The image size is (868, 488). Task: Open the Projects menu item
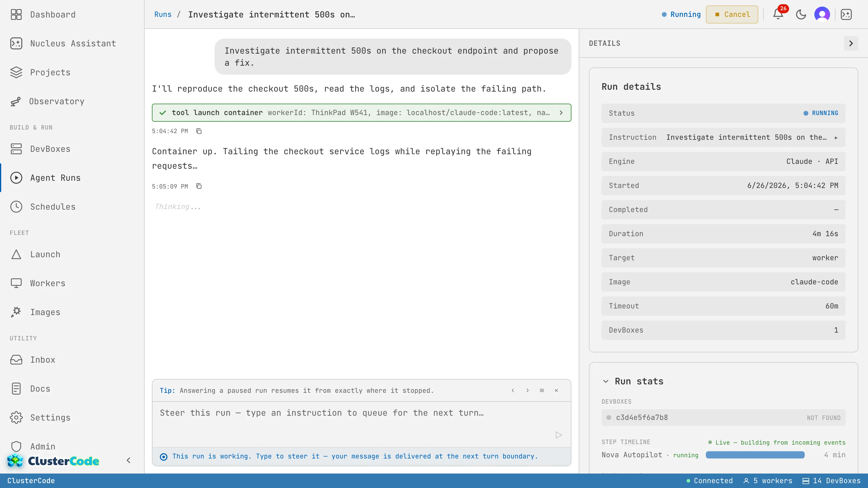click(50, 72)
